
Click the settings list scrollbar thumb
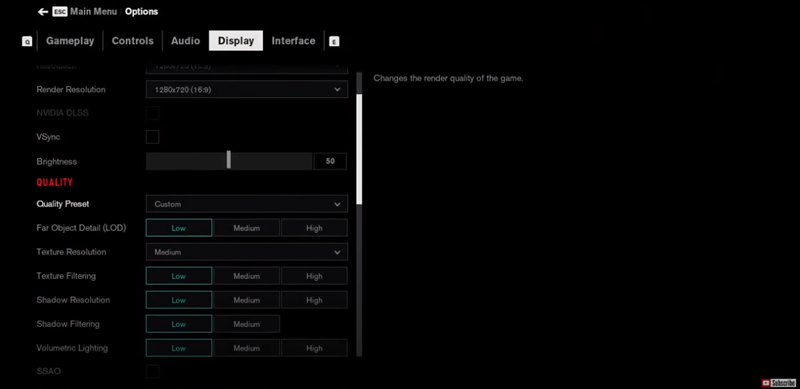(x=359, y=149)
